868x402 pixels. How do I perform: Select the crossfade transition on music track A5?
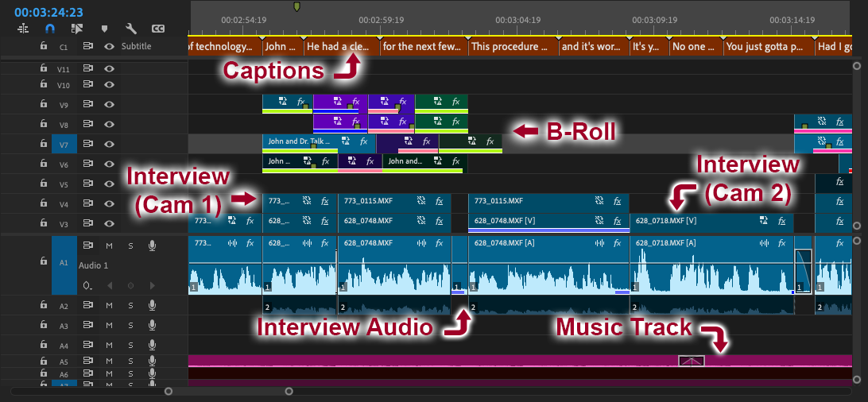tap(692, 361)
